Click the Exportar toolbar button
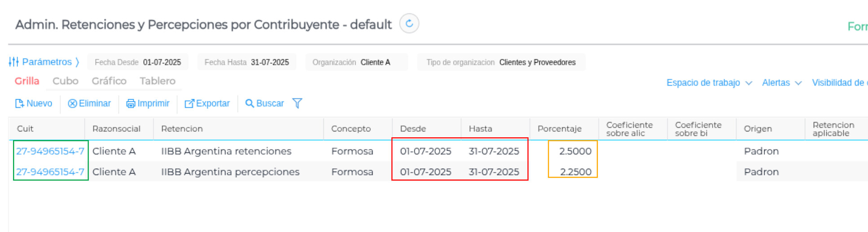 point(207,104)
